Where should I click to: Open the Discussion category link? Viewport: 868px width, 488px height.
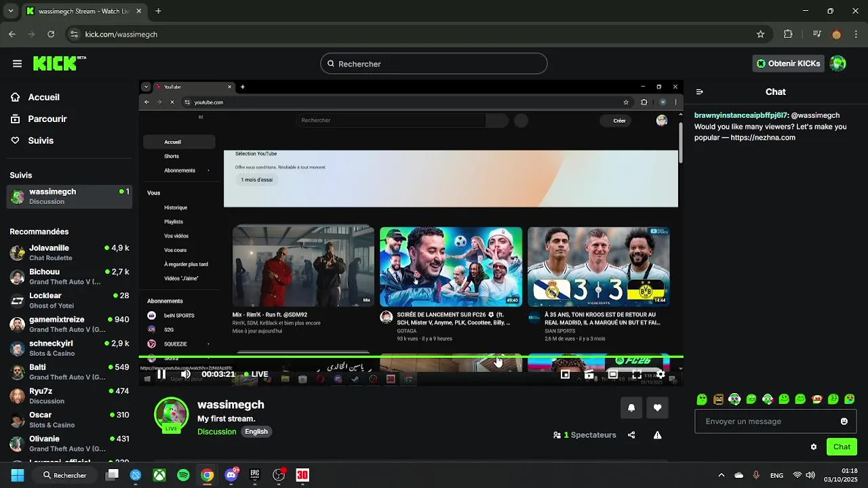[x=217, y=432]
